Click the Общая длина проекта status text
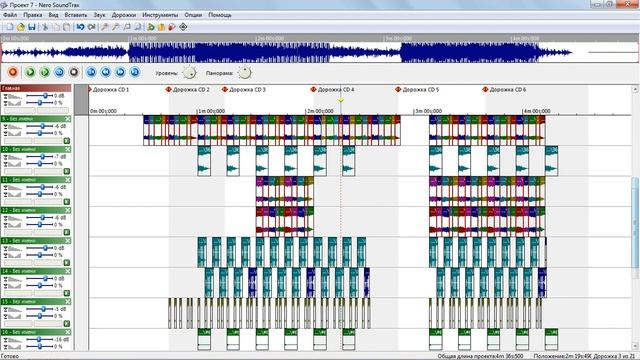Viewport: 640px width, 360px height. (x=480, y=356)
